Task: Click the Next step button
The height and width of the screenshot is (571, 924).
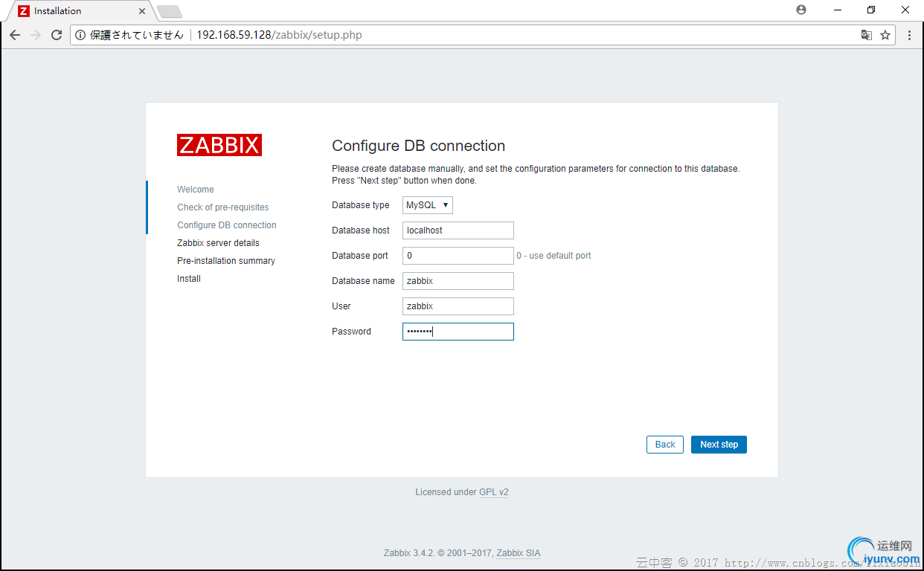Action: pos(719,445)
